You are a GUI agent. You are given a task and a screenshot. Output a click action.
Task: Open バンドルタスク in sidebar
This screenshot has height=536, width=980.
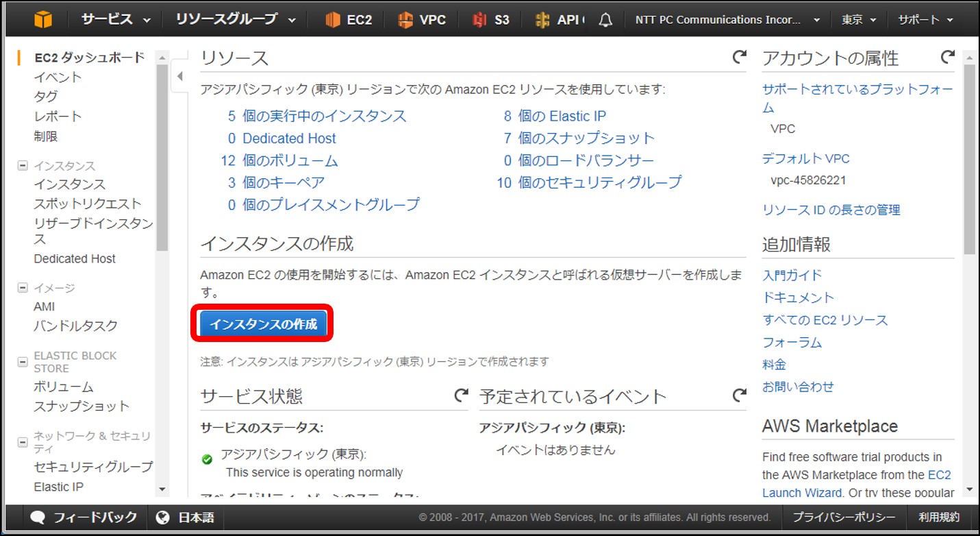click(x=75, y=326)
